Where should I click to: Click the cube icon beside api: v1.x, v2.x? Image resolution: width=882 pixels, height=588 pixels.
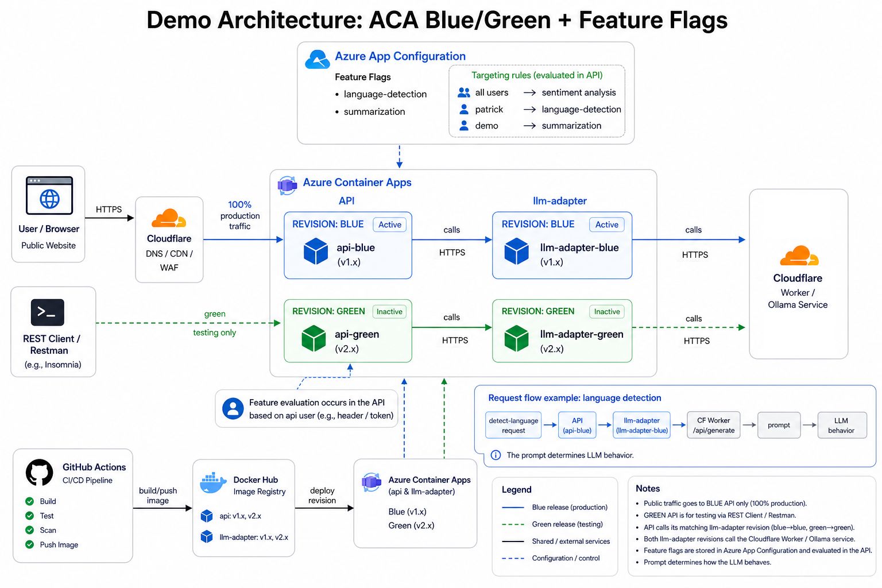207,516
